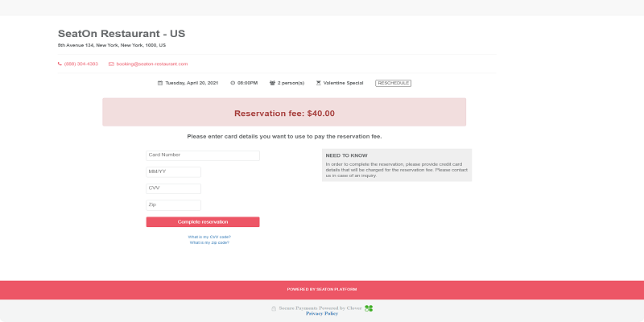644x322 pixels.
Task: Click the clock icon next to 08:00PM
Action: [x=233, y=83]
